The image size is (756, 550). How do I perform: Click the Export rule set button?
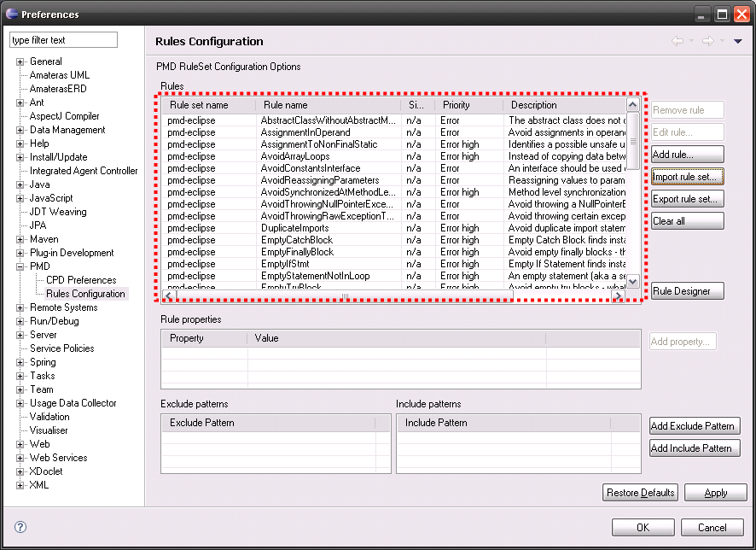[686, 199]
